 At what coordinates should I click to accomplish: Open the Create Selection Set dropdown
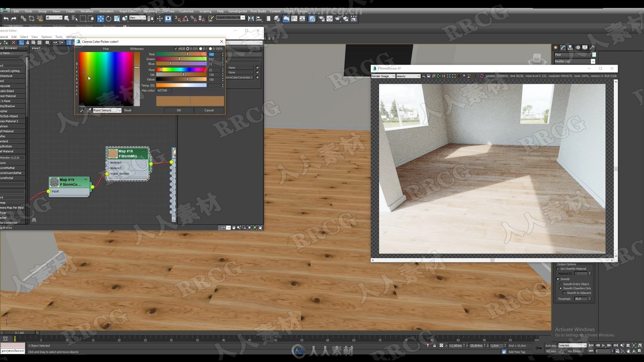[230, 17]
